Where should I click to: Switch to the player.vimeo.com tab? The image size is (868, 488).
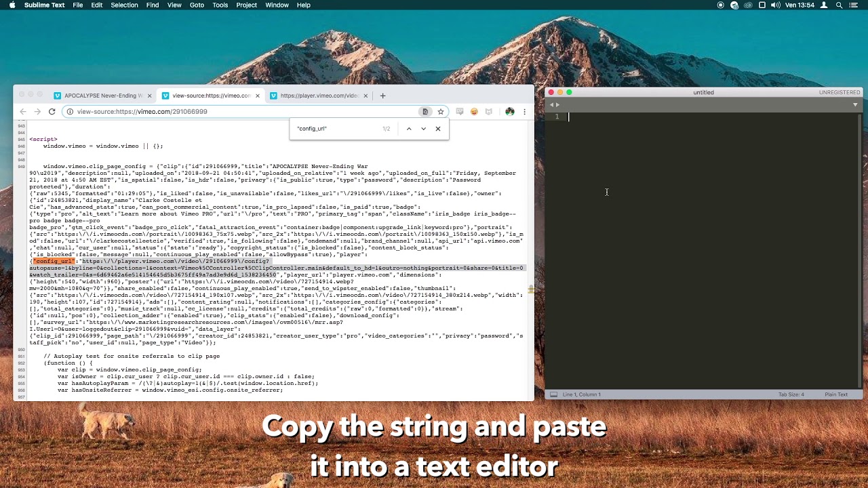click(319, 96)
